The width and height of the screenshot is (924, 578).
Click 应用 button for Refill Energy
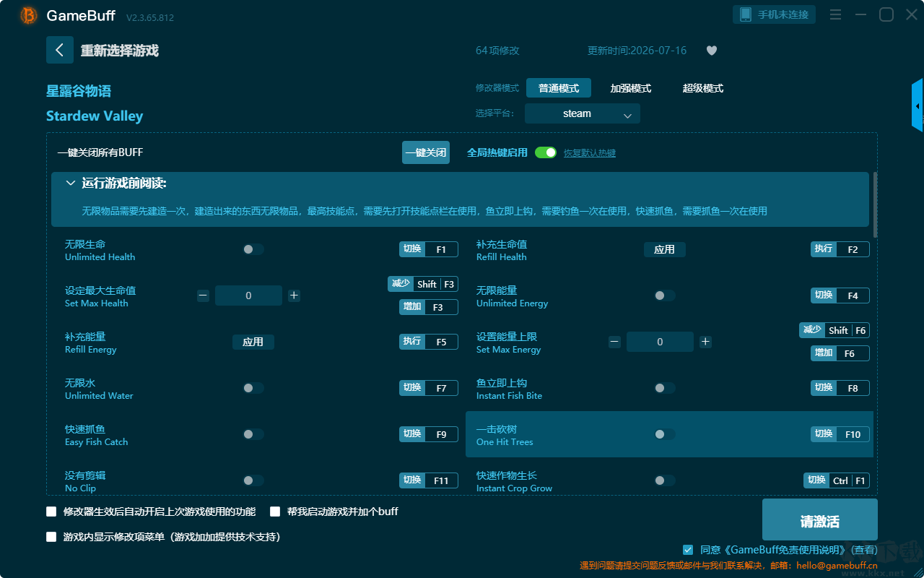point(253,342)
